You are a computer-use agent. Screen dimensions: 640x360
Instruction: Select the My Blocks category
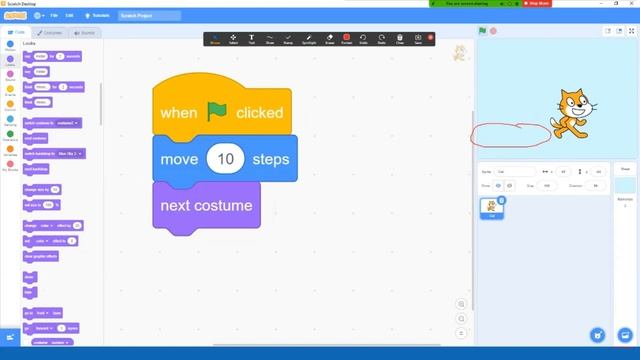coord(10,166)
